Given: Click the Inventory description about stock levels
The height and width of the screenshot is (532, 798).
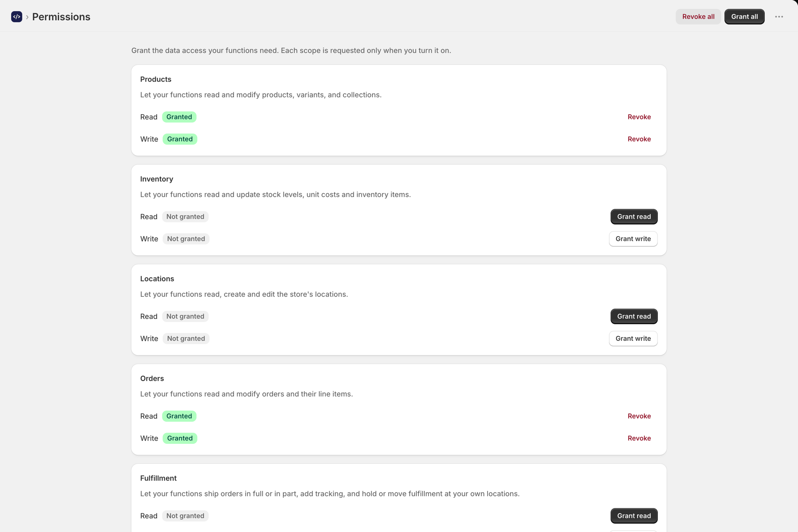Looking at the screenshot, I should coord(275,195).
